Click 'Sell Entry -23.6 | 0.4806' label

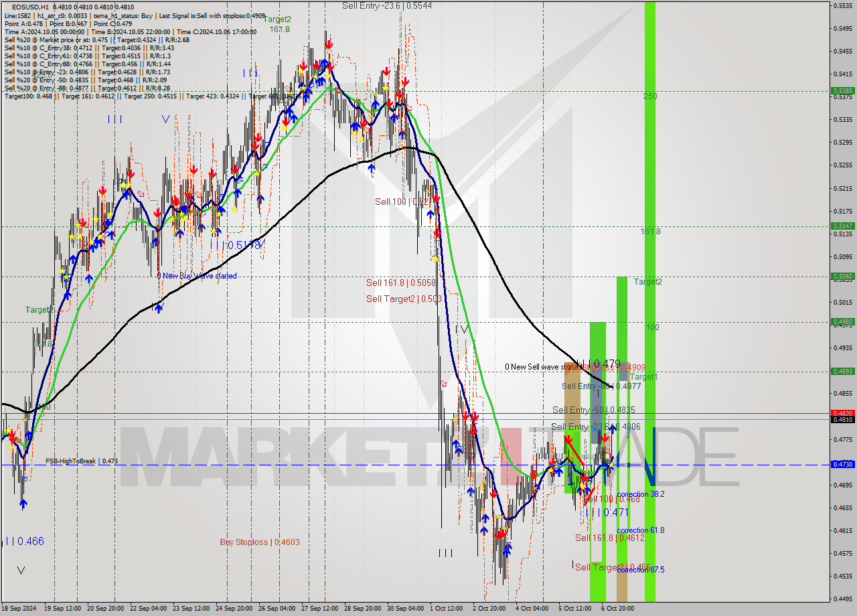pos(596,427)
